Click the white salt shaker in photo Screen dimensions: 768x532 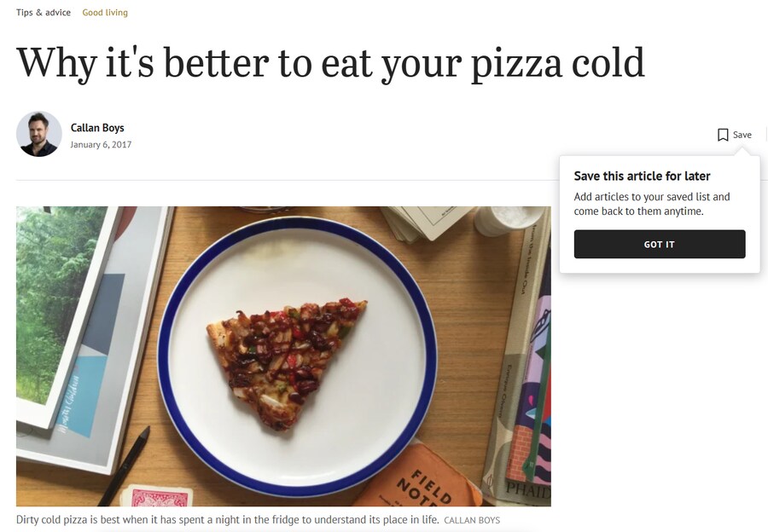508,220
